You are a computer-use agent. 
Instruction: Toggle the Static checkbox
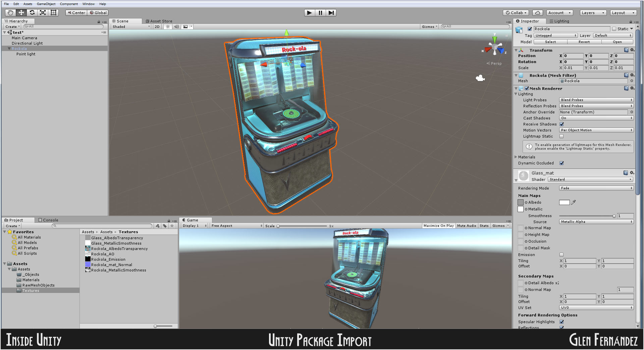pos(614,29)
